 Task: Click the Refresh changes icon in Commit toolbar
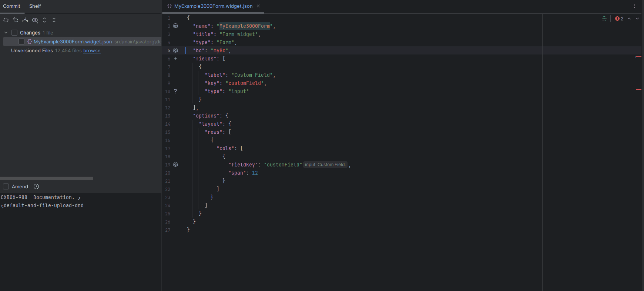tap(6, 20)
